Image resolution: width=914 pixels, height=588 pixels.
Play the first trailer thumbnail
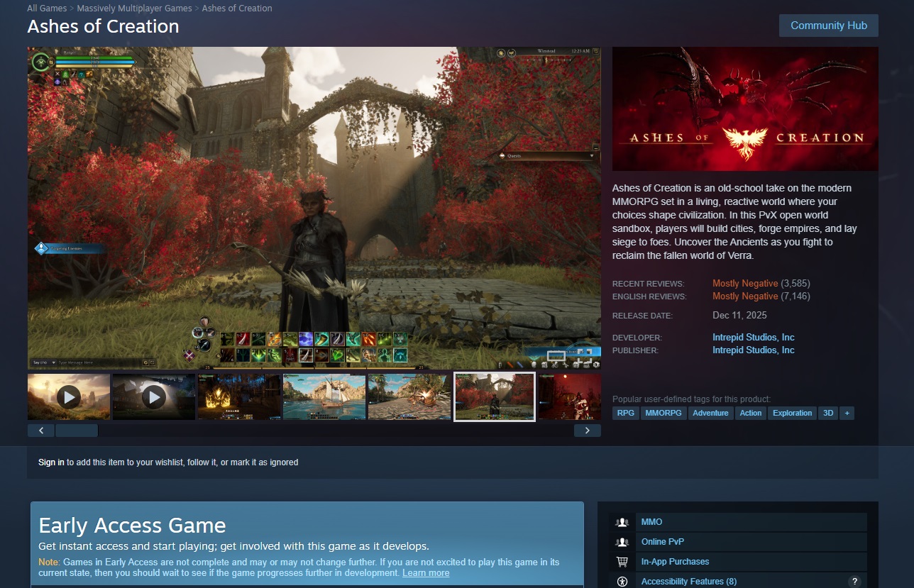tap(68, 396)
